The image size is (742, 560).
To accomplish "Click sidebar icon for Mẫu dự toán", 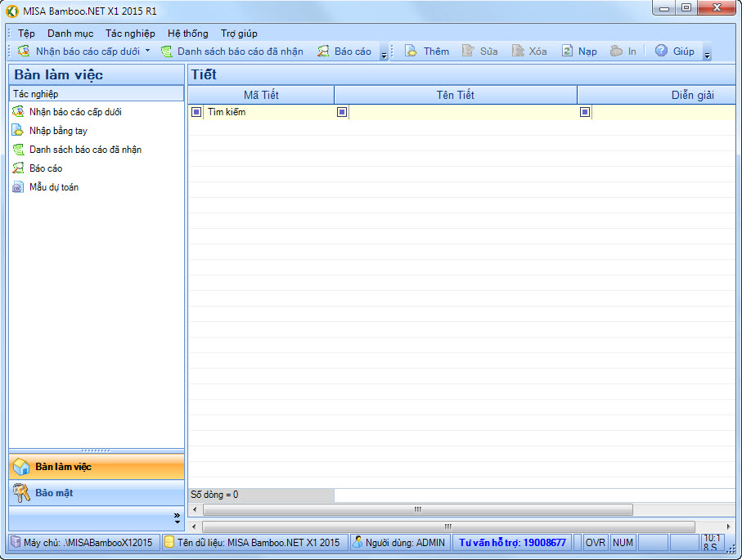I will point(18,187).
